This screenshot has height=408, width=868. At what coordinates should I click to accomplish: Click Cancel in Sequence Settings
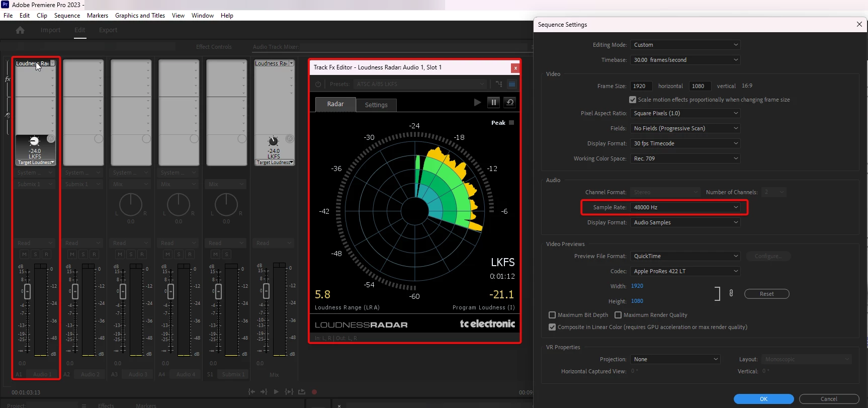(x=829, y=399)
